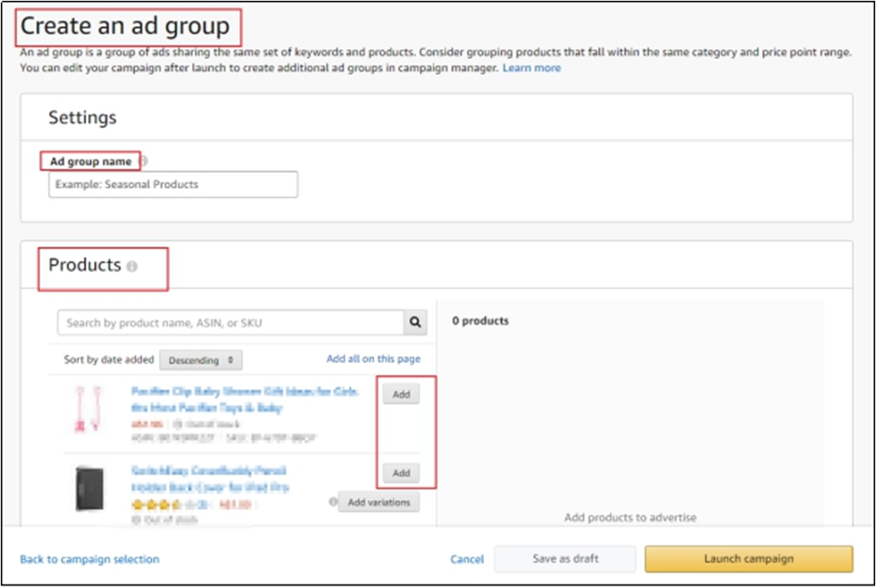Click the search magnifier icon
Image resolution: width=876 pixels, height=588 pixels.
[x=415, y=322]
